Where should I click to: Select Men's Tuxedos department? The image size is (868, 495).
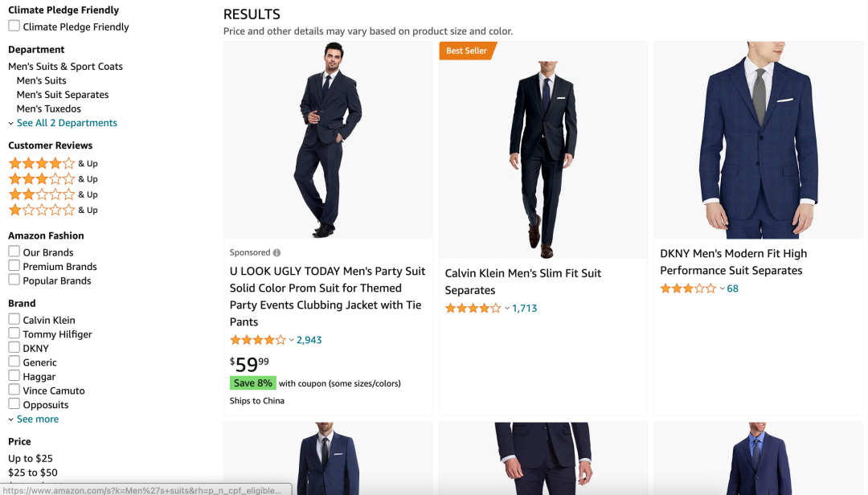(x=49, y=108)
